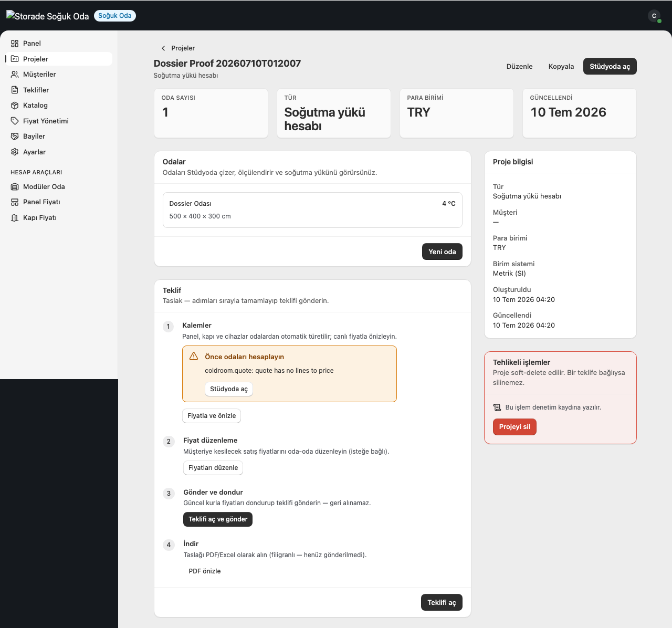Click the GÜNCELLENDİ 10 Tem 2026 card

point(580,113)
